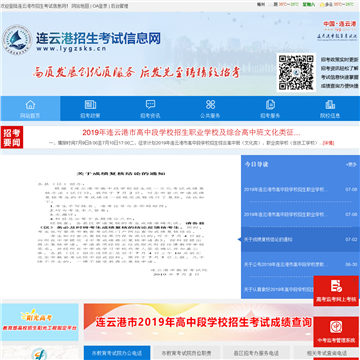Open 招考服务 document navigation icon
The height and width of the screenshot is (360, 360).
tap(270, 105)
